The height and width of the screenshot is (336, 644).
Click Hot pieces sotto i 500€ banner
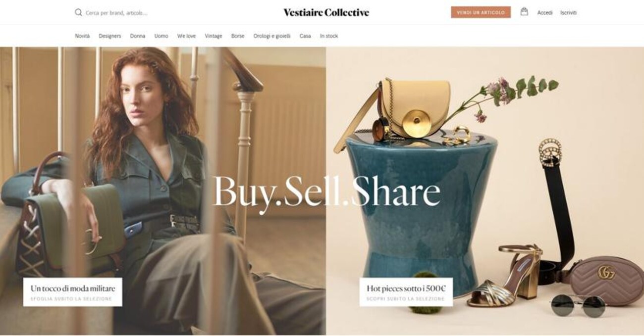coord(406,292)
